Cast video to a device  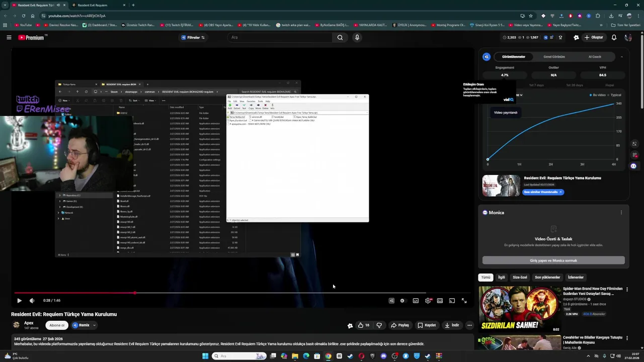pyautogui.click(x=452, y=301)
